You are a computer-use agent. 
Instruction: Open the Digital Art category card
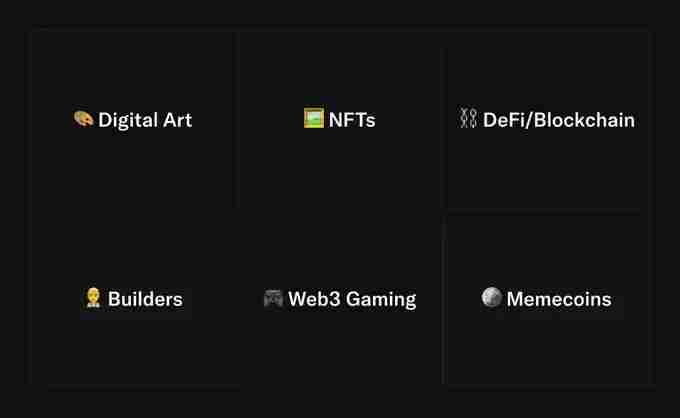tap(133, 165)
